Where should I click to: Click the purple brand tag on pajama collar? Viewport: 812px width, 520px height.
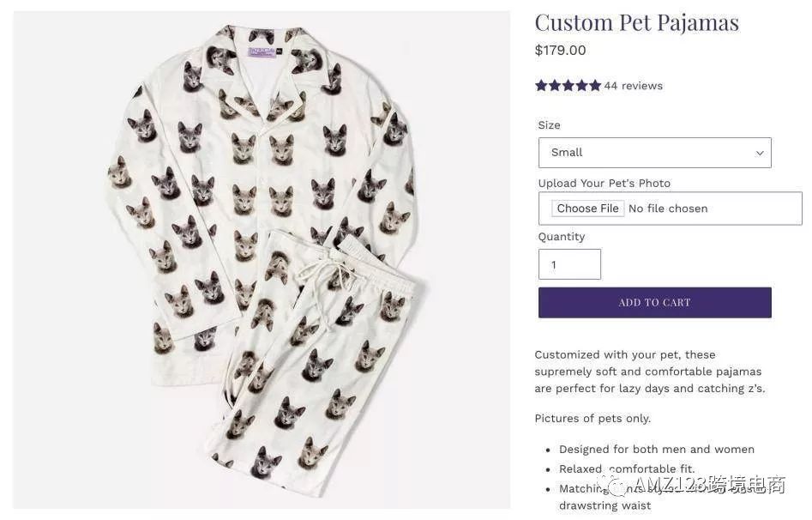262,52
